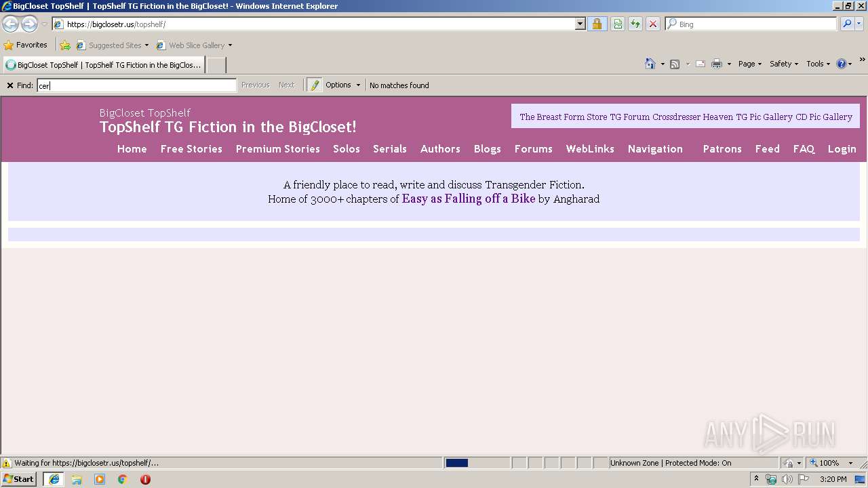This screenshot has height=488, width=868.
Task: Click the security lock icon
Action: tap(597, 24)
